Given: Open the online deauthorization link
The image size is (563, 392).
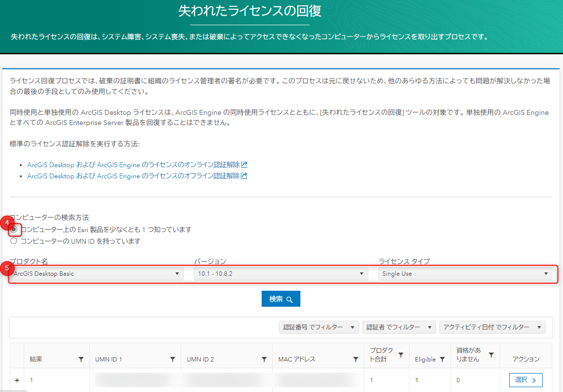Looking at the screenshot, I should click(137, 165).
